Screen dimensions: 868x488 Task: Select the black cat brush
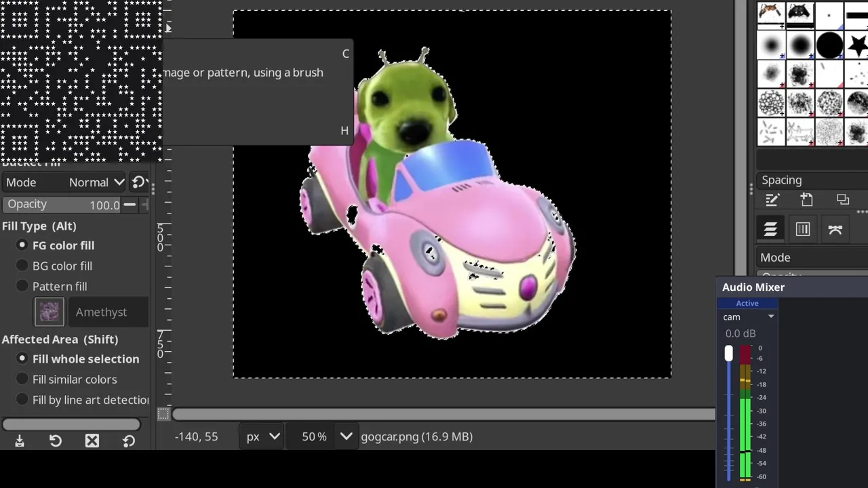pyautogui.click(x=800, y=14)
